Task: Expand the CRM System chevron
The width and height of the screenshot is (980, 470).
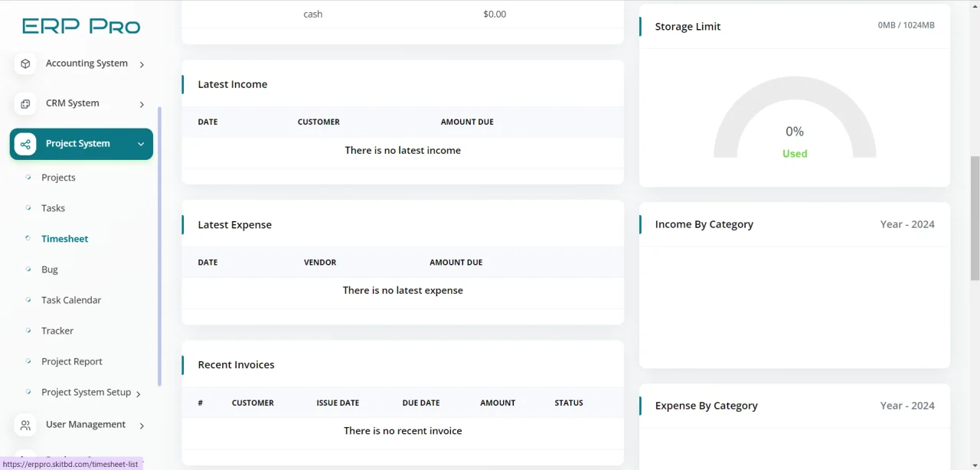Action: pos(142,104)
